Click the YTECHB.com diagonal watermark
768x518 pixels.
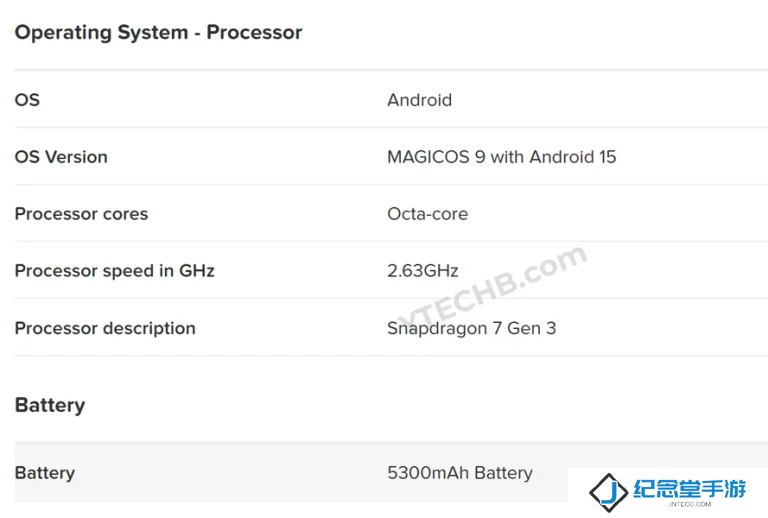coord(492,287)
